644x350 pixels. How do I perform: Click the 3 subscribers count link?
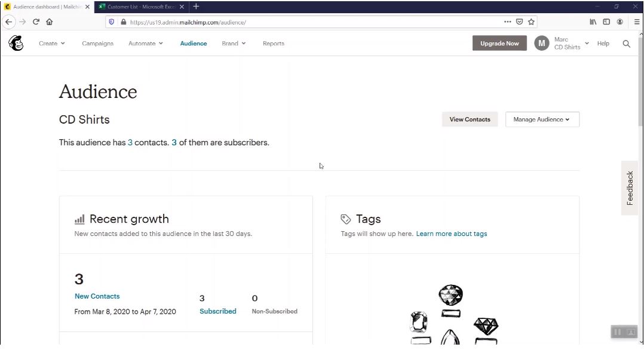click(174, 143)
